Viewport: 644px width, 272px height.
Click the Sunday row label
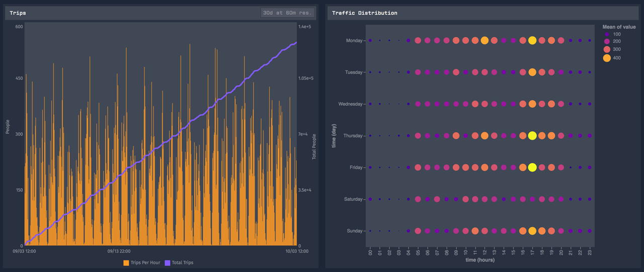(355, 231)
